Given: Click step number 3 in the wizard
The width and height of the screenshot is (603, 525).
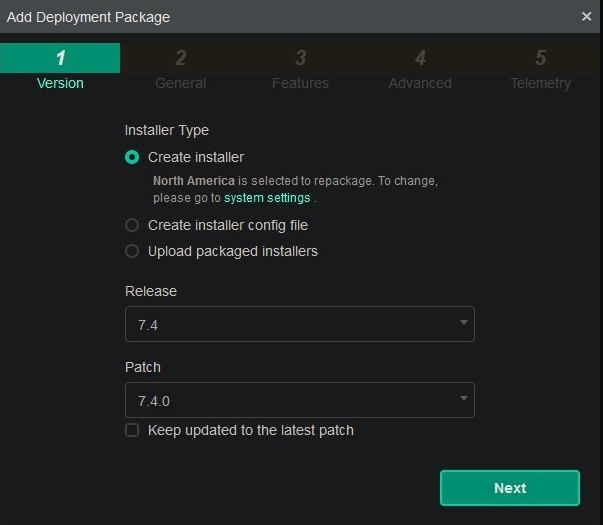Looking at the screenshot, I should click(x=300, y=58).
